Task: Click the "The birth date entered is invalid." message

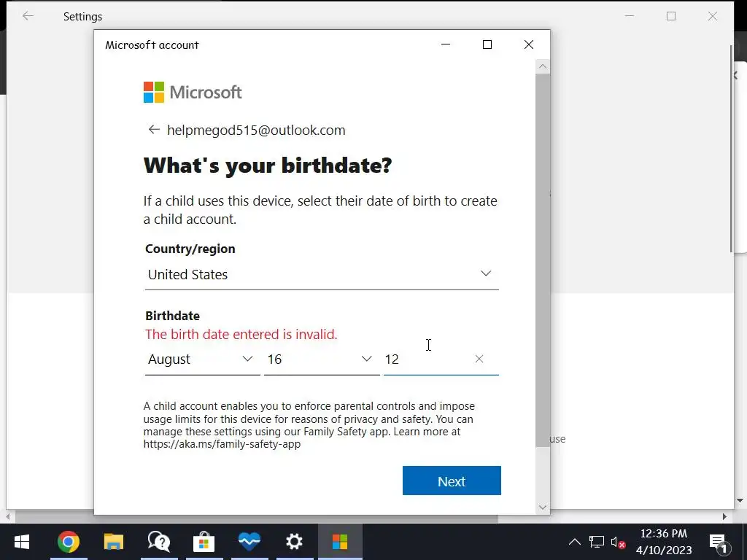Action: pyautogui.click(x=241, y=334)
